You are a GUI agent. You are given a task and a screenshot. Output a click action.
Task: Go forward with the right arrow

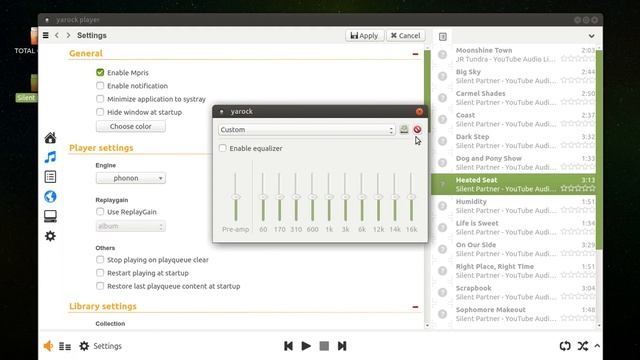[x=68, y=36]
